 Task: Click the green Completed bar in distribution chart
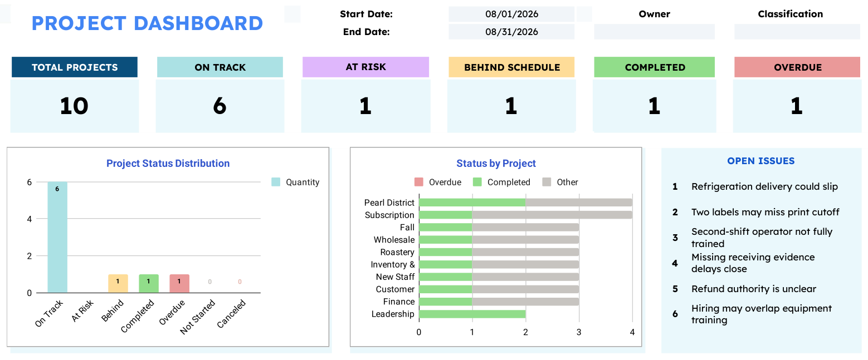[149, 283]
